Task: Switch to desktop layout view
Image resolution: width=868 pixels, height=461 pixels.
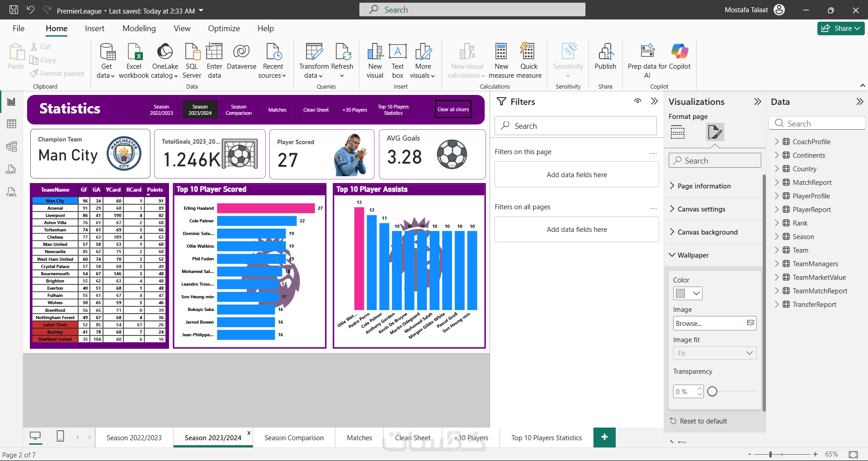Action: pos(35,436)
